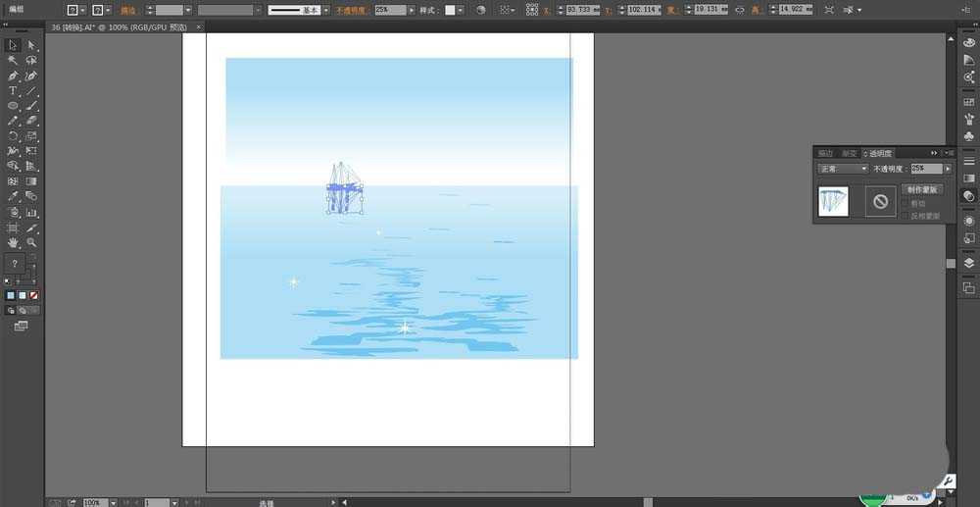This screenshot has height=507, width=980.
Task: Set the None (red slash) fill mode
Action: [34, 295]
